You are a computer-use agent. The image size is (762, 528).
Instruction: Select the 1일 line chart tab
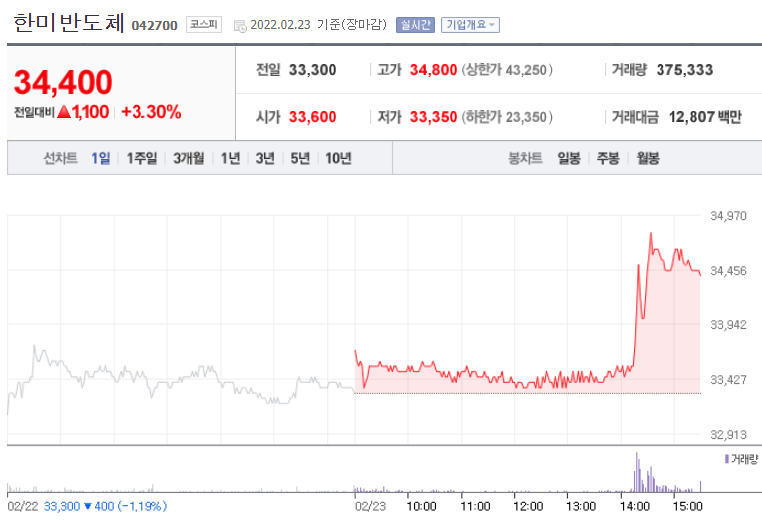point(101,158)
